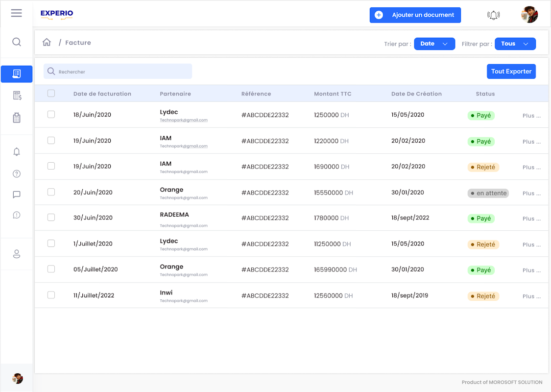The height and width of the screenshot is (392, 551).
Task: Click the clipboard icon in sidebar
Action: 17,118
